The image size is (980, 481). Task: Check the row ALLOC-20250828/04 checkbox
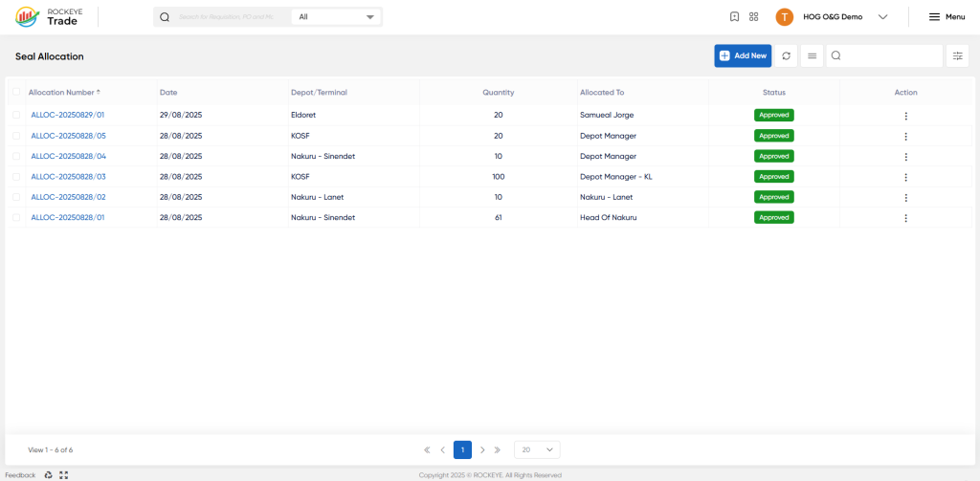(x=16, y=156)
